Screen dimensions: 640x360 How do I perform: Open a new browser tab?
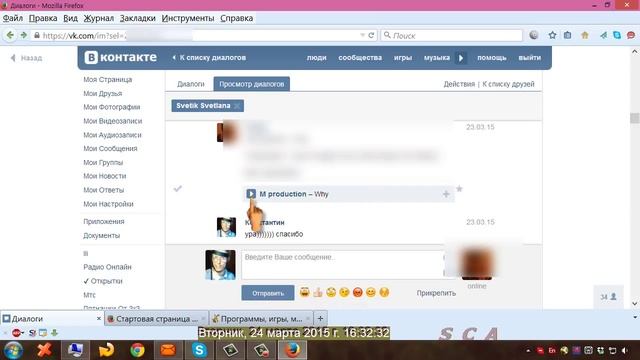pos(320,318)
